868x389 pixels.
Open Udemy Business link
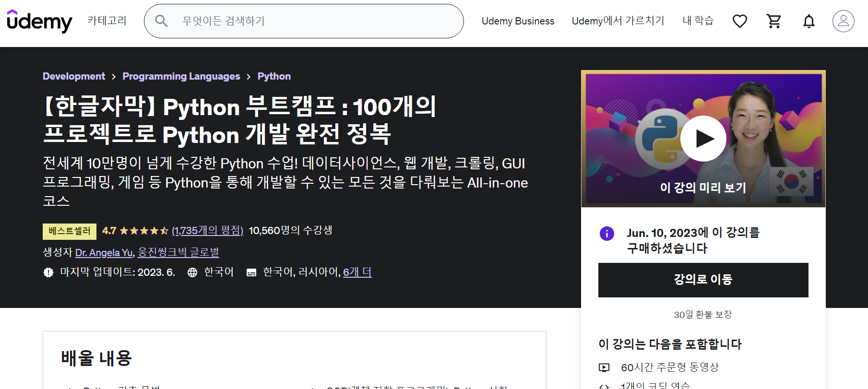pos(518,21)
